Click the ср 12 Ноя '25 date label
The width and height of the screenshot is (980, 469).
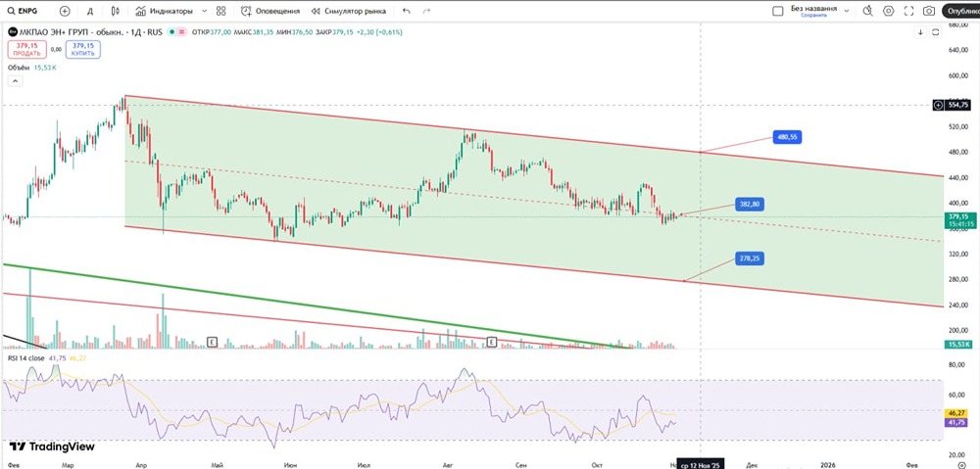click(701, 465)
